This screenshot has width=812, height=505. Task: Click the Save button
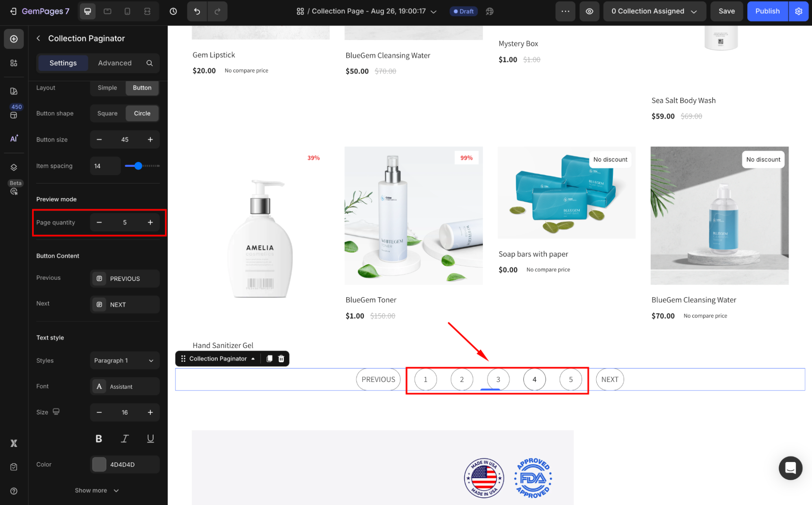(726, 11)
